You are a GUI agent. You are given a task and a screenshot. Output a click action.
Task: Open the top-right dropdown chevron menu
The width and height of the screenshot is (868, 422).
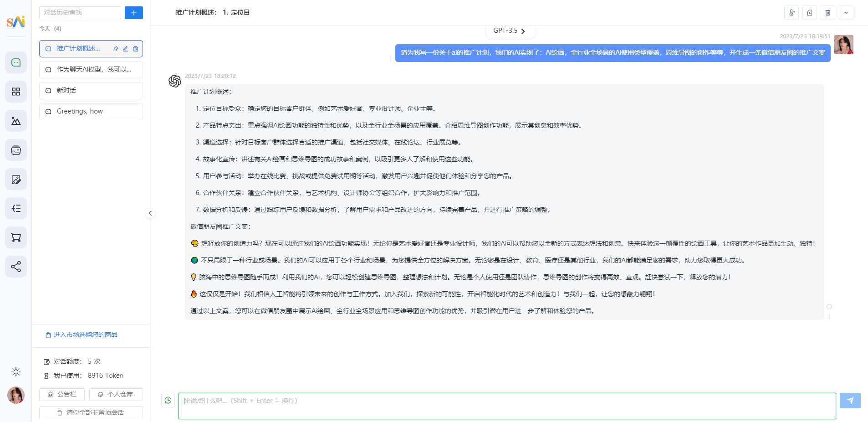(846, 13)
